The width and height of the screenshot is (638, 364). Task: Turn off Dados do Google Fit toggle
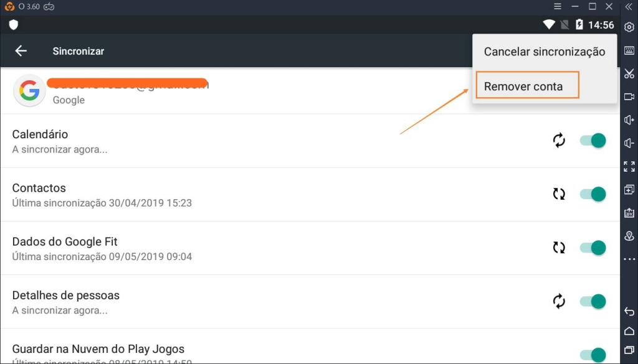pos(593,248)
